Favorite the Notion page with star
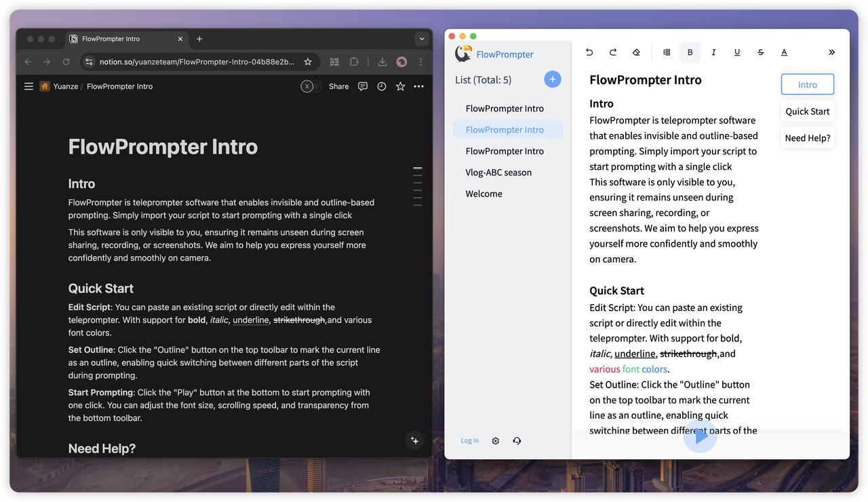Screen dimensions: 868x502 click(401, 86)
